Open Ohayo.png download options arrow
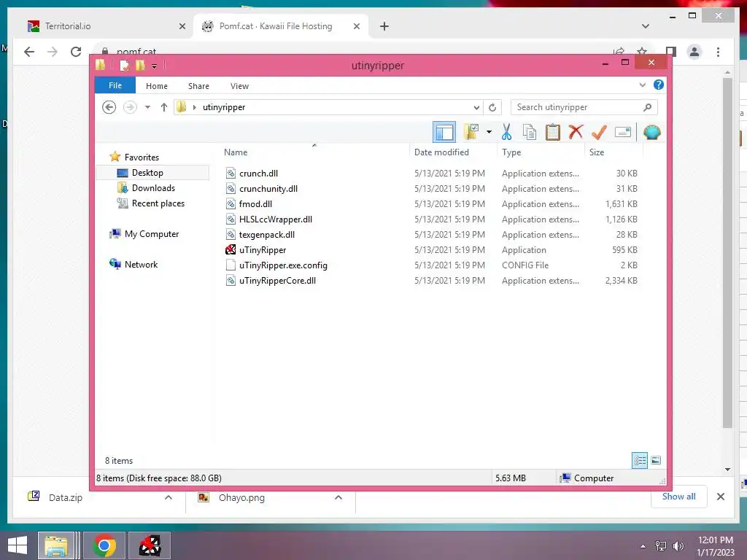This screenshot has width=747, height=560. 338,497
